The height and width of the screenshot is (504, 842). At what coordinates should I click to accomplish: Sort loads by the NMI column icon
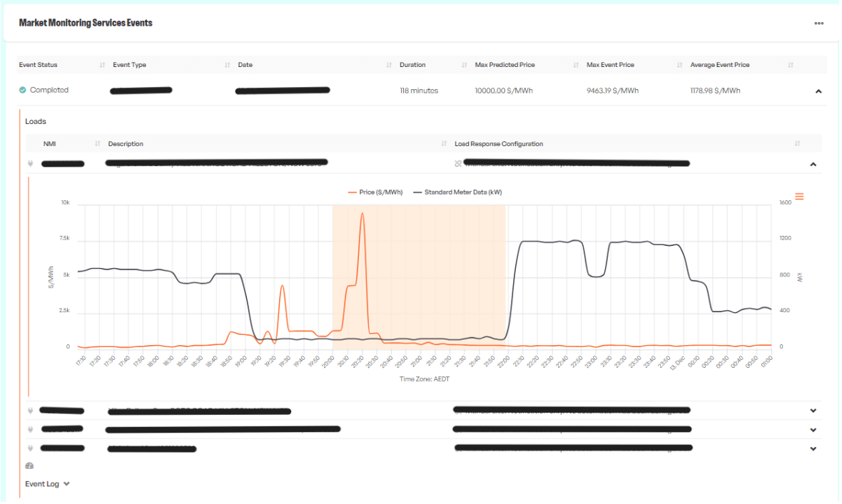[98, 144]
